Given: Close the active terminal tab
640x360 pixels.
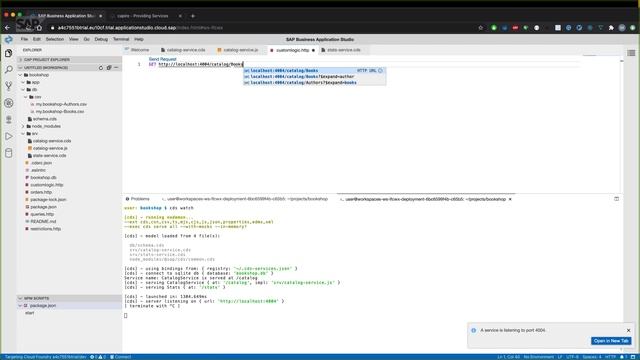Looking at the screenshot, I should [510, 199].
